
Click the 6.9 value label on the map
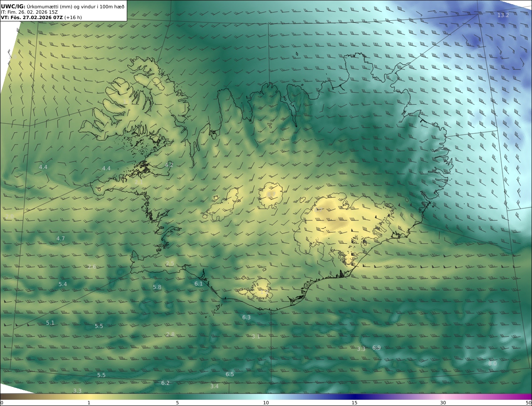pos(376,347)
